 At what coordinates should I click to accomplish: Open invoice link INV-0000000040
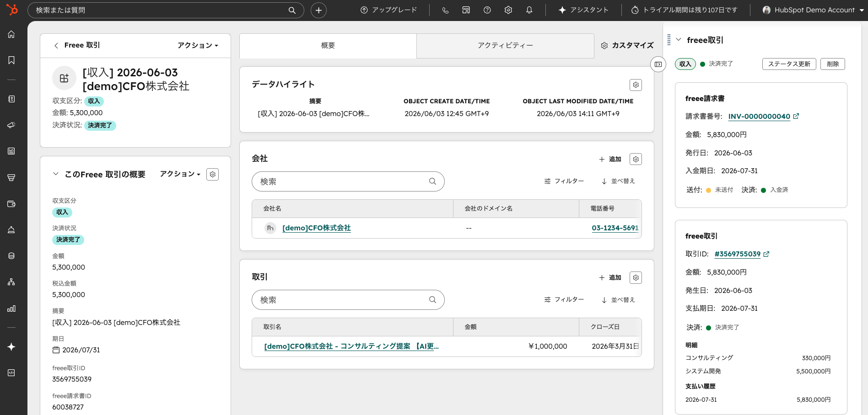tap(759, 117)
